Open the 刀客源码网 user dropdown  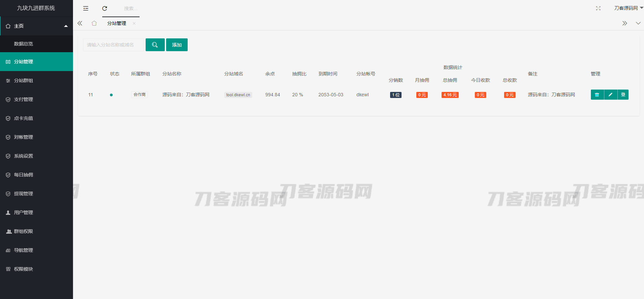tap(628, 8)
